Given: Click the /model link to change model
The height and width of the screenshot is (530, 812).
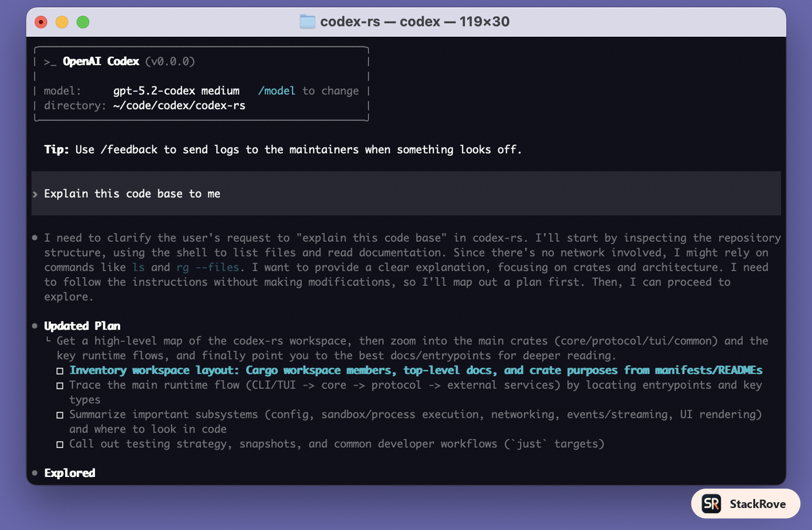Looking at the screenshot, I should pyautogui.click(x=276, y=90).
